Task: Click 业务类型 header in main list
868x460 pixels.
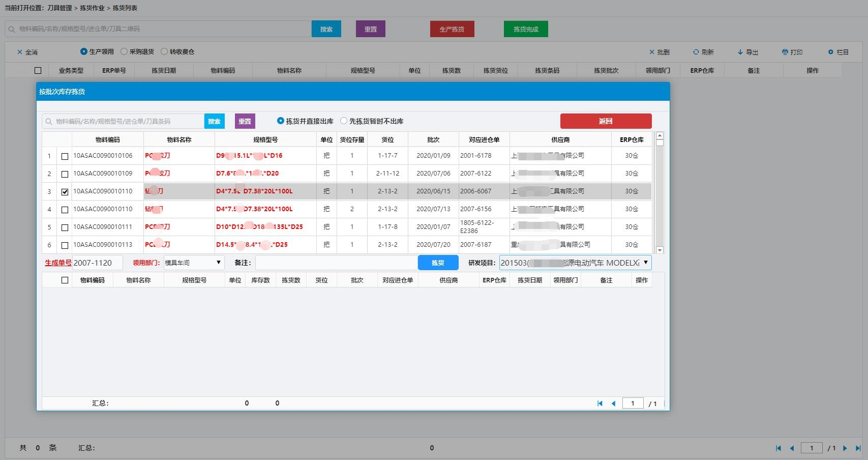Action: click(71, 71)
